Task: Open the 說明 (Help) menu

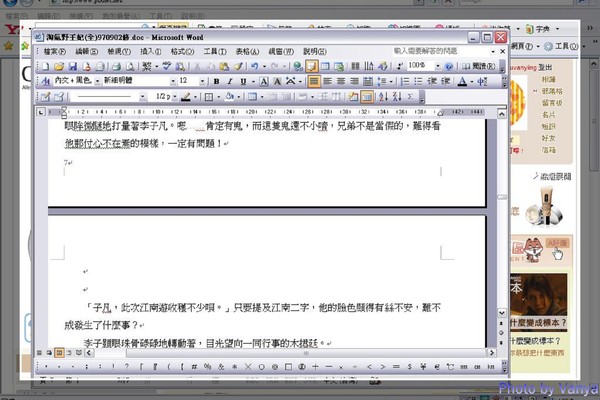Action: 315,51
